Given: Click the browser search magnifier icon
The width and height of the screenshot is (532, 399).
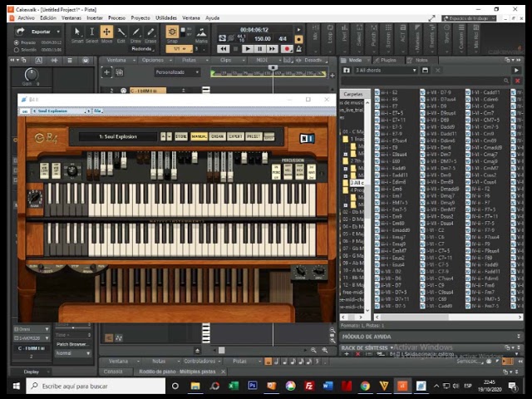Looking at the screenshot, I should point(506,81).
